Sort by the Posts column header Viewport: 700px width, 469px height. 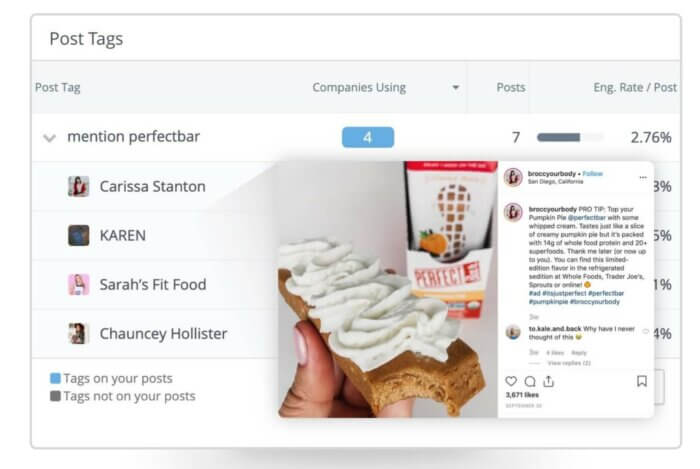(511, 87)
